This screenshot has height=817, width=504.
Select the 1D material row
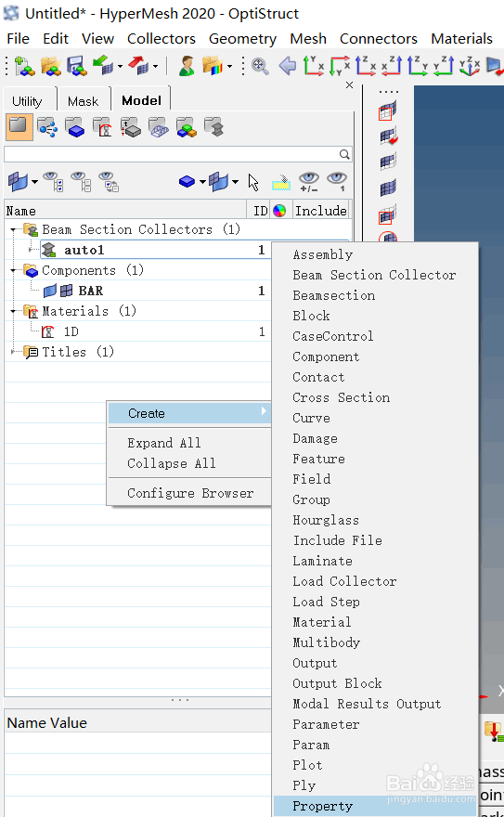pyautogui.click(x=138, y=332)
